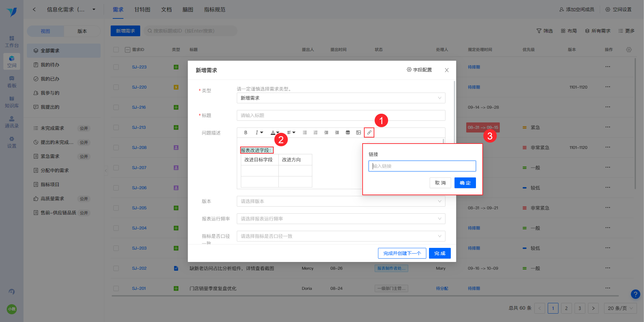
Task: Open the font color picker in toolbar
Action: (275, 132)
